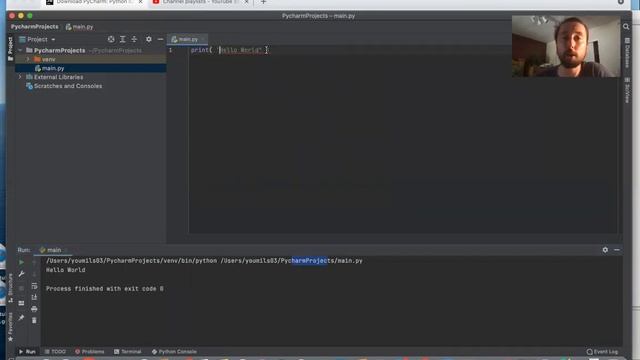Open the Problems tool tab
This screenshot has height=360, width=640.
click(90, 351)
